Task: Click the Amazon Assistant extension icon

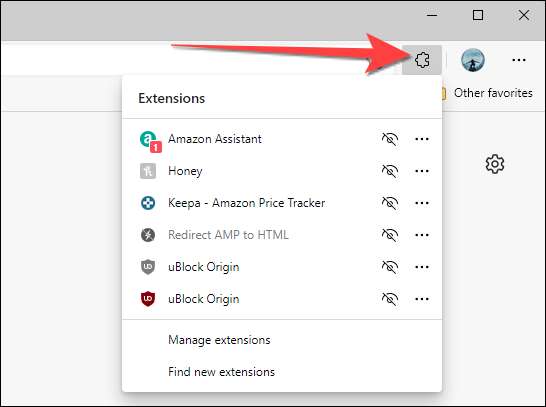Action: click(150, 141)
